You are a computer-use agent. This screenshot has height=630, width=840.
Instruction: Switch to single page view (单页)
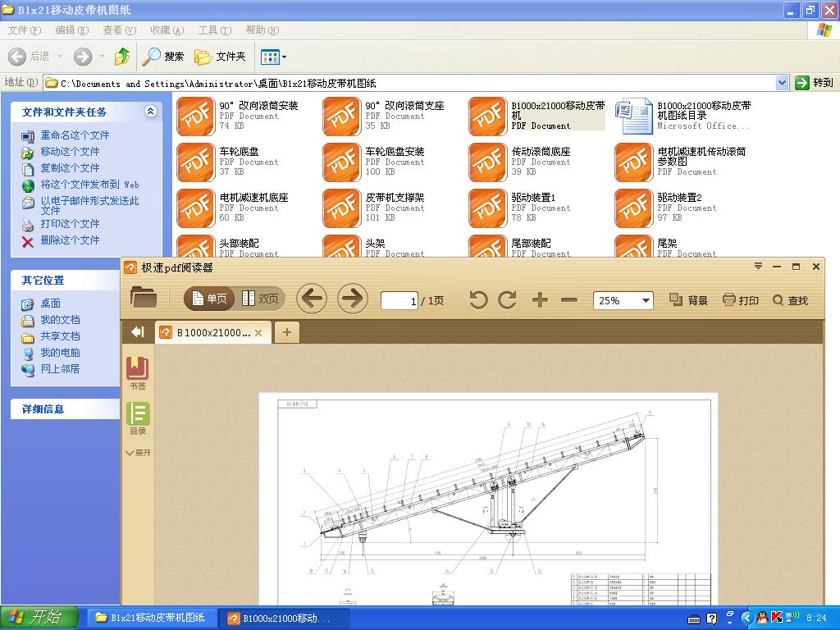209,299
